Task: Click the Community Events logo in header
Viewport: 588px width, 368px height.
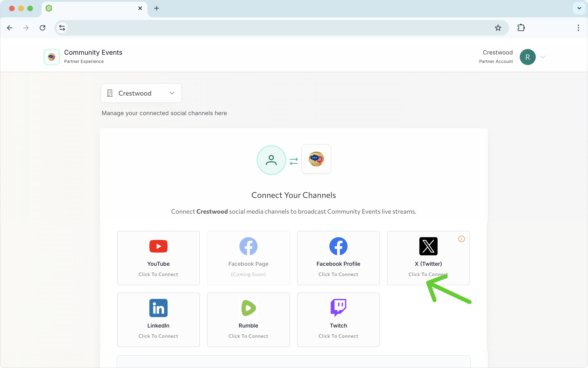Action: 51,57
